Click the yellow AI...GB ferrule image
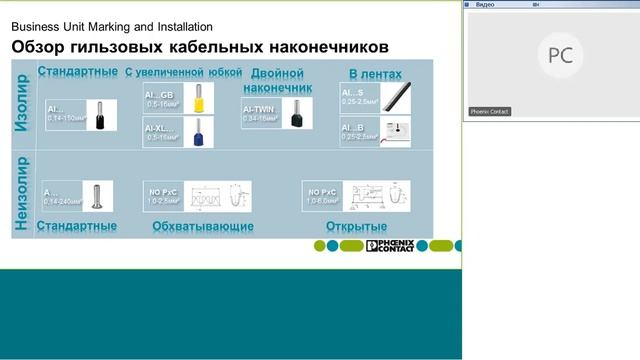The image size is (640, 360). click(199, 98)
